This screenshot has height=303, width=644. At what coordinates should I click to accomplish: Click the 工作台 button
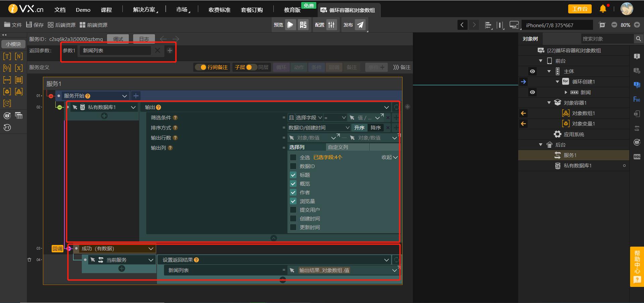pyautogui.click(x=580, y=9)
